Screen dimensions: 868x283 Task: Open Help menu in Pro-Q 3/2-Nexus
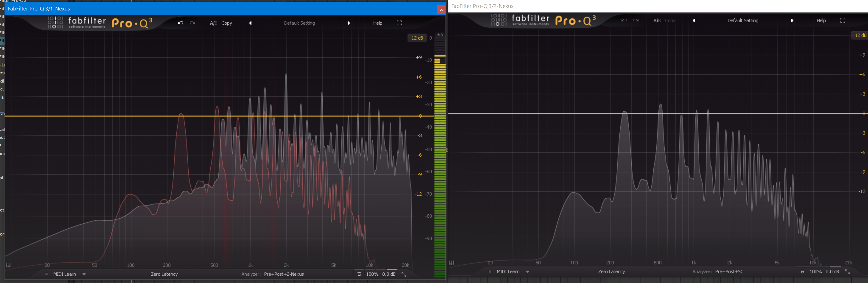point(821,21)
